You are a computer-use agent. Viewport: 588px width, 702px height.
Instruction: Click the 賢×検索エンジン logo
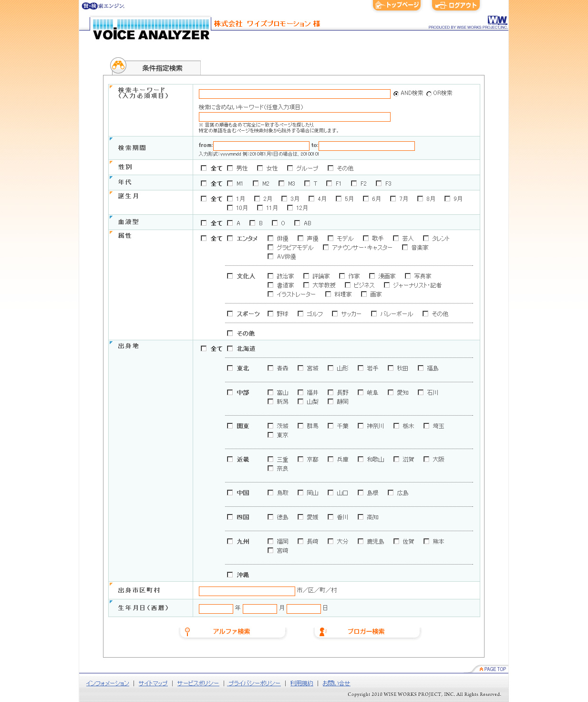pyautogui.click(x=103, y=6)
